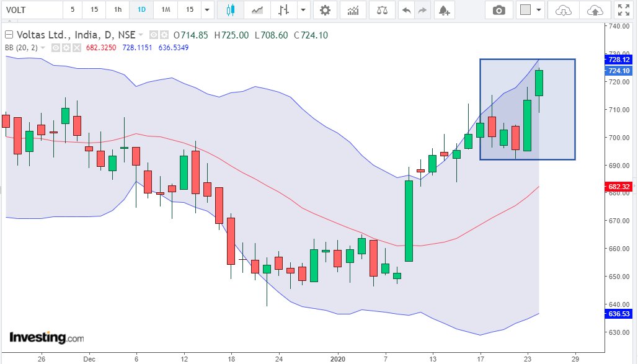Click the Dec label on the time axis
The height and width of the screenshot is (364, 638).
[89, 359]
